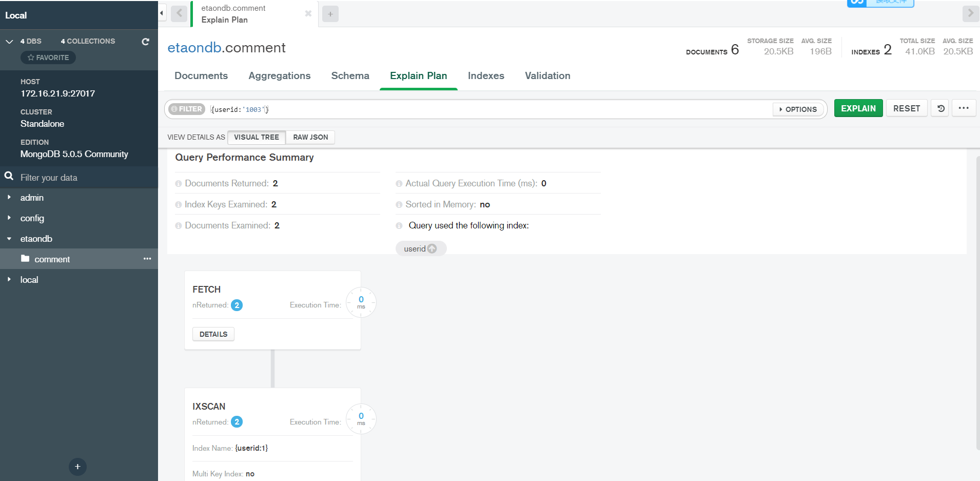Open the Validation tab
The image size is (980, 481).
[x=547, y=76]
